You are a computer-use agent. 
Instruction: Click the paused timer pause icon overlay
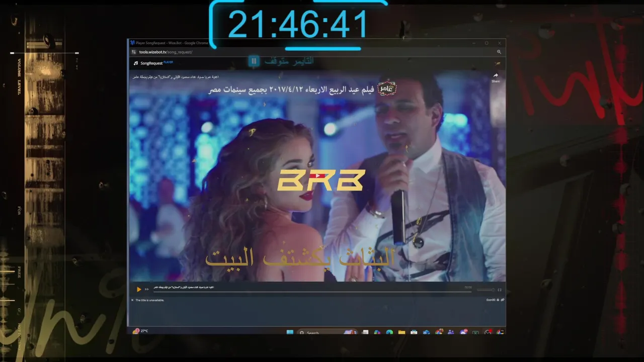click(254, 61)
